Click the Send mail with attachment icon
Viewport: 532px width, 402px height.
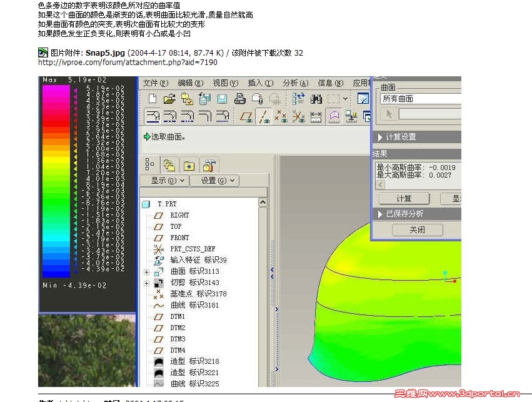click(x=257, y=99)
